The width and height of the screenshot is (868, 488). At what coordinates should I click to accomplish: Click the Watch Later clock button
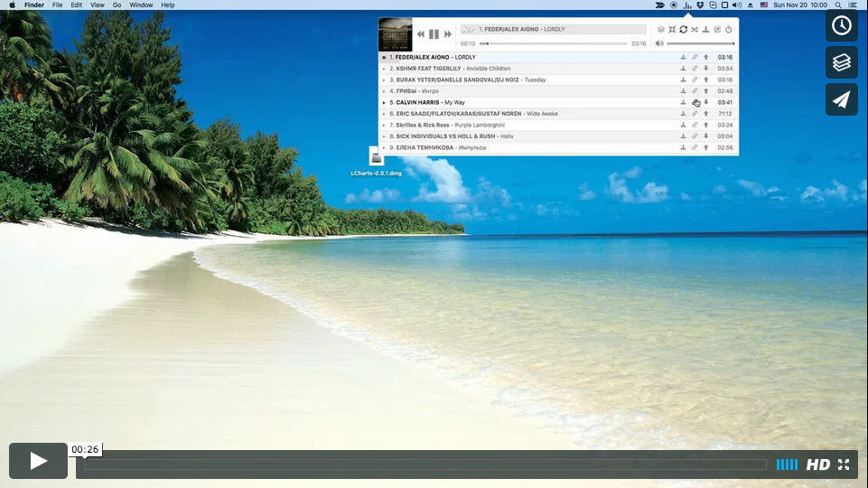click(x=842, y=25)
